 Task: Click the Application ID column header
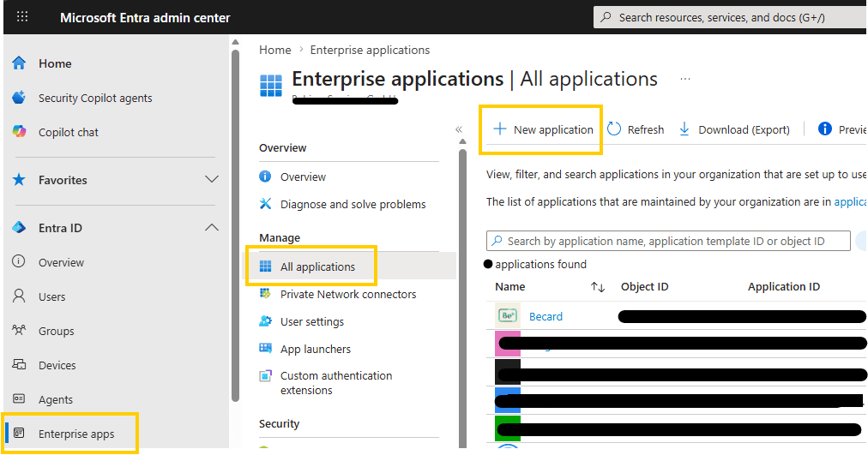tap(784, 286)
